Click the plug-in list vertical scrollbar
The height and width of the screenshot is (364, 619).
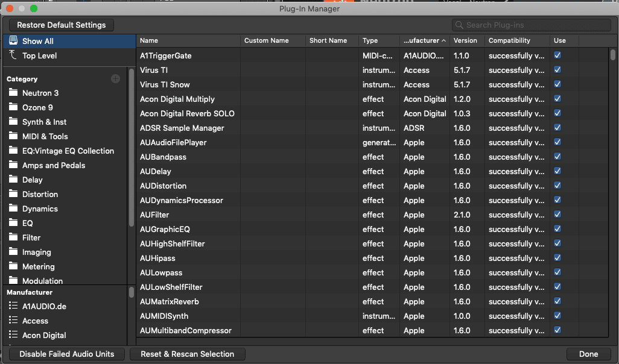(613, 54)
